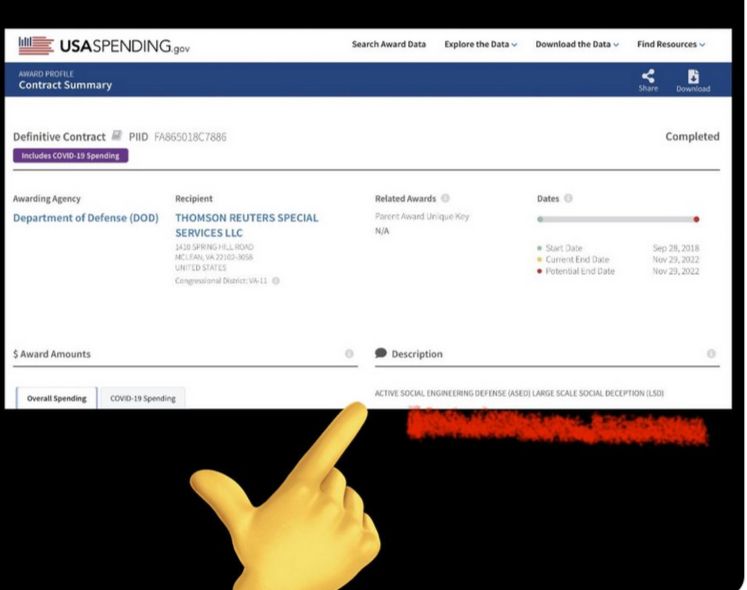
Task: Click the Includes COVID-19 Spending badge
Action: pos(71,155)
